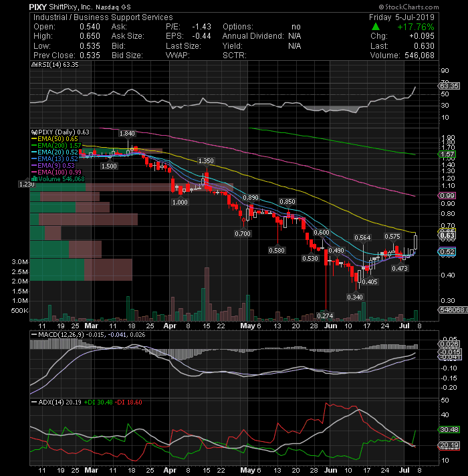The height and width of the screenshot is (476, 468).
Task: Click the 1.57 EMA200 axis tag
Action: 447,154
